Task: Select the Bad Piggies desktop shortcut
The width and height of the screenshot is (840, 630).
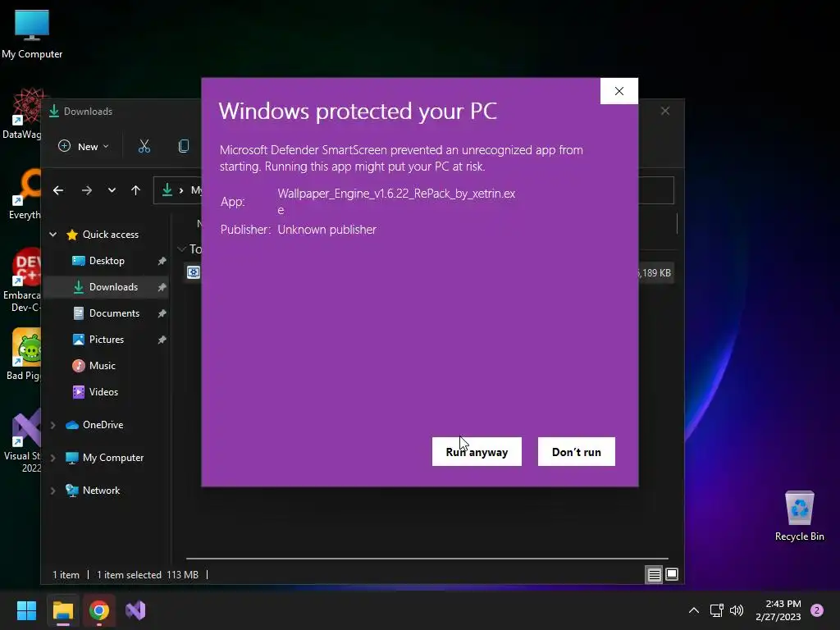Action: (x=24, y=354)
